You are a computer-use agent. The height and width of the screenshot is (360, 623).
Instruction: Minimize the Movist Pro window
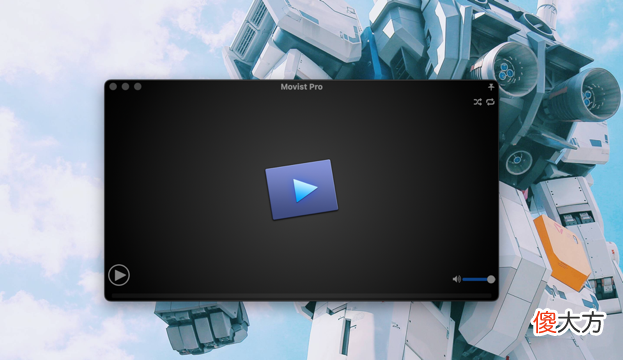(126, 87)
